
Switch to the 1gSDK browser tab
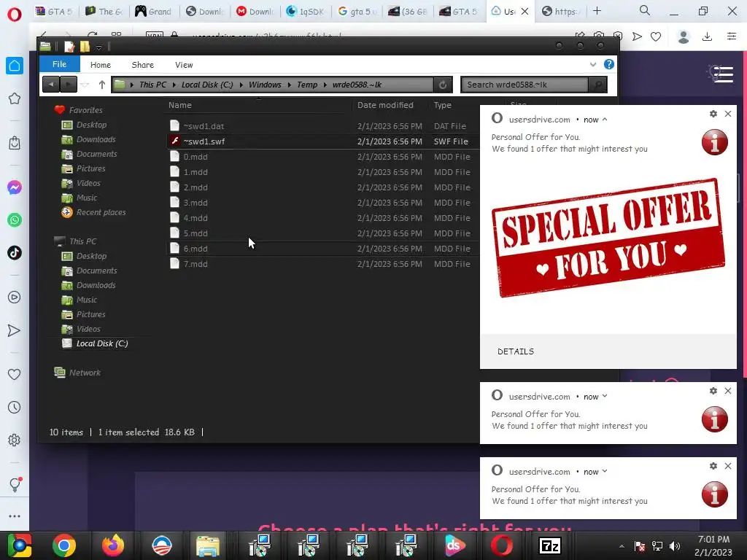tap(305, 12)
